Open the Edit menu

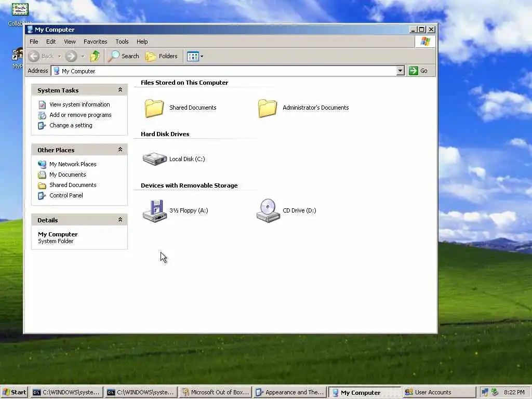[x=51, y=42]
